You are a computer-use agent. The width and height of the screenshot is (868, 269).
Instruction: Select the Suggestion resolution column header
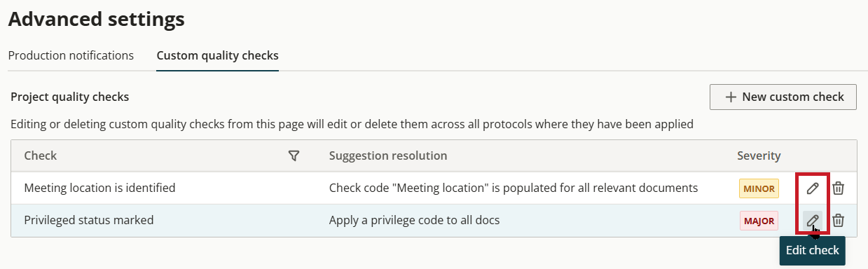click(x=388, y=156)
